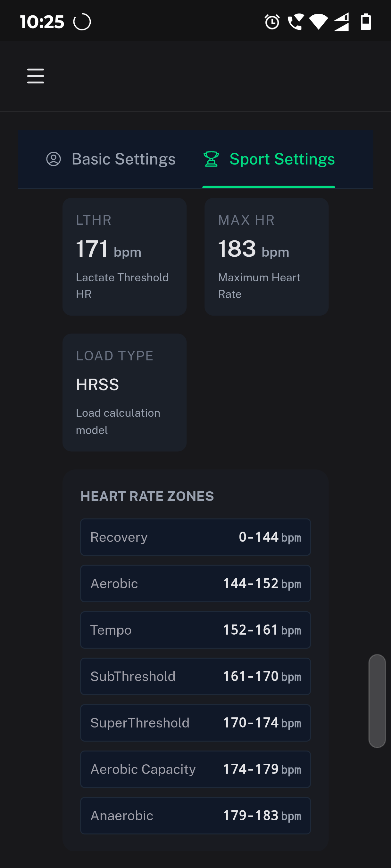Select the Anaerobic 179-183 bpm row
The height and width of the screenshot is (868, 391).
(x=195, y=816)
